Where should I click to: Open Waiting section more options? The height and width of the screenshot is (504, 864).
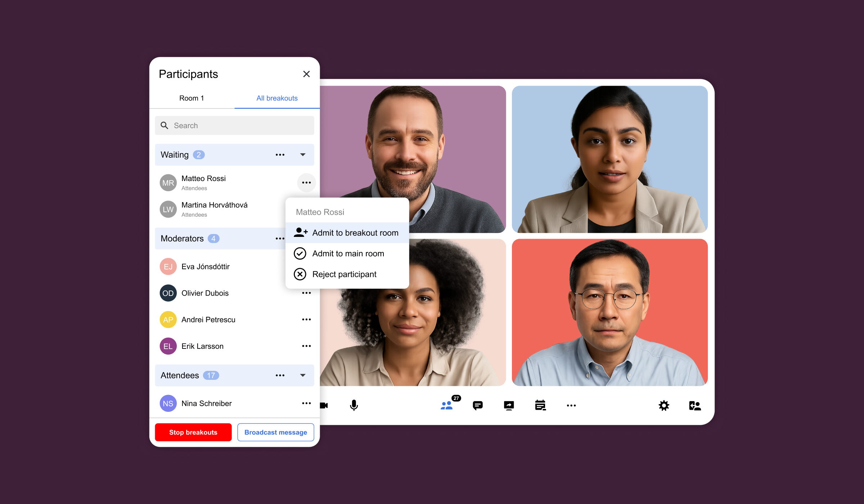click(280, 155)
